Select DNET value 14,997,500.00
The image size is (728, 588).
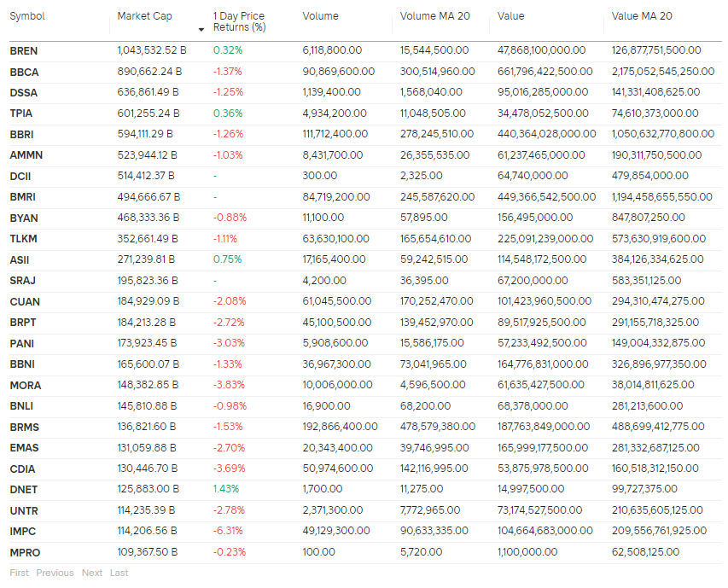(531, 489)
